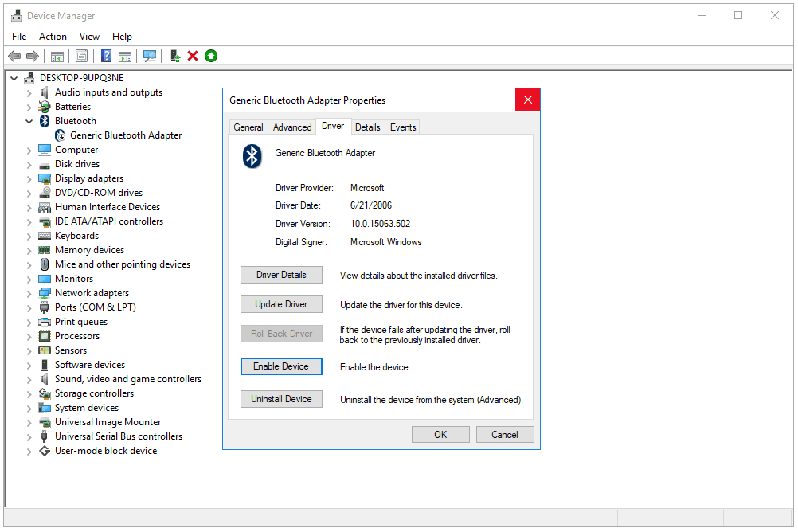Expand the Processors category
Image resolution: width=798 pixels, height=532 pixels.
[29, 337]
